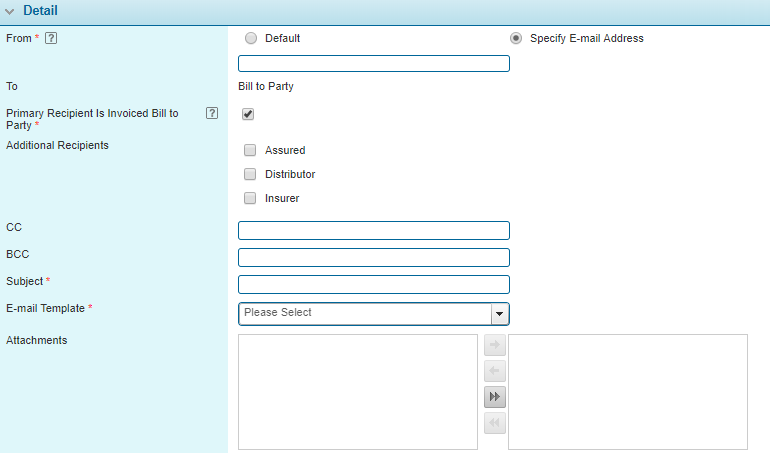Click the move right single arrow button
Viewport: 770px width, 453px height.
(x=494, y=346)
